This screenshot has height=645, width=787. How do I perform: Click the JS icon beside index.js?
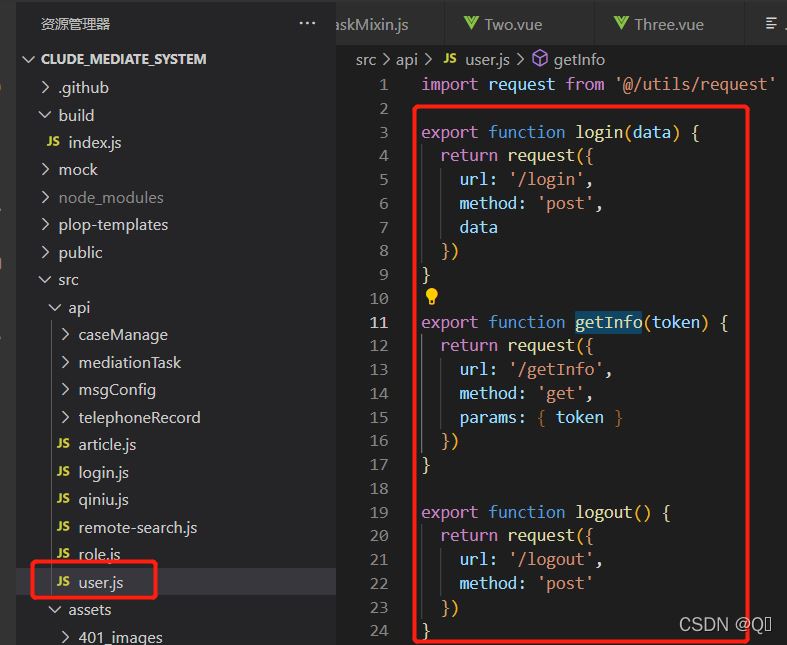pos(53,142)
